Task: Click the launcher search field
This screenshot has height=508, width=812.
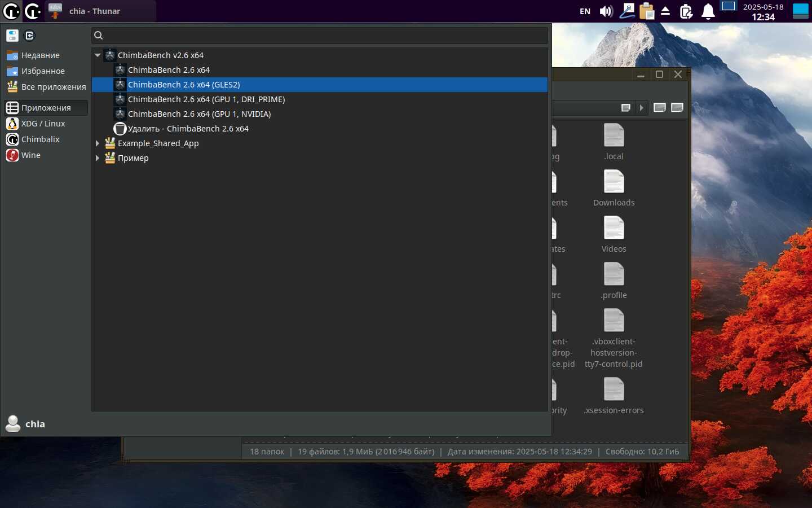Action: click(x=320, y=35)
